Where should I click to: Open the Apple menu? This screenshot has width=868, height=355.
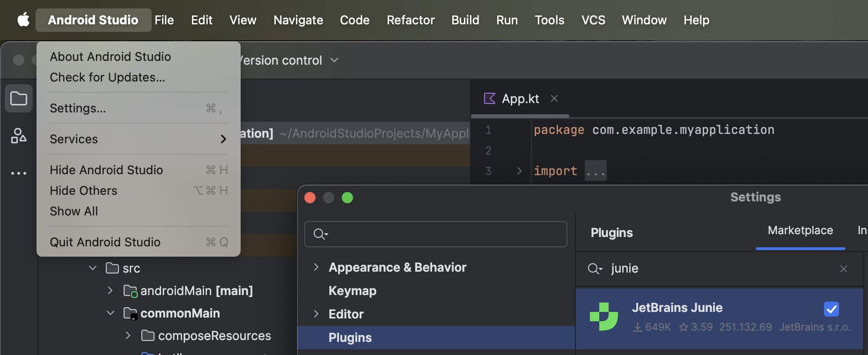click(x=23, y=20)
